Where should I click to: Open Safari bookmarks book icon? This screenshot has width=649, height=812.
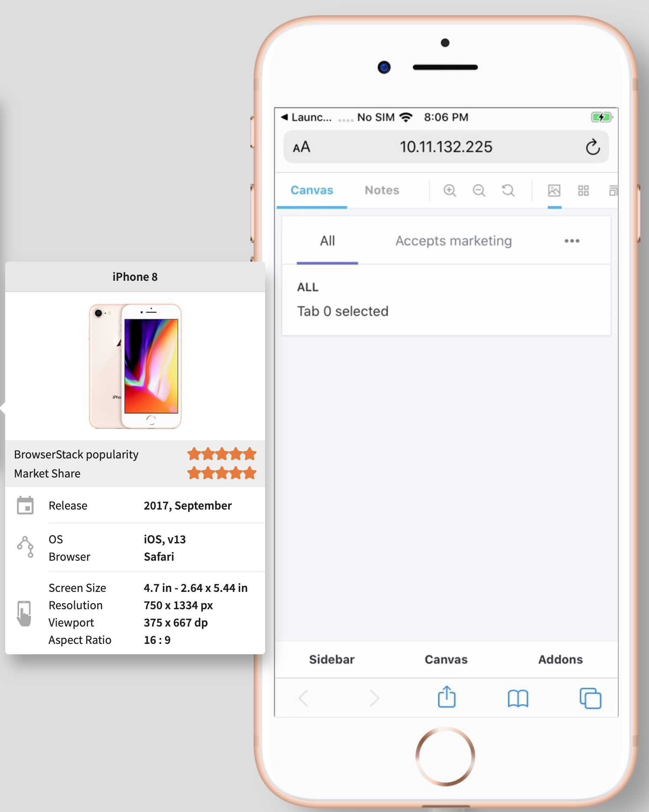[518, 698]
